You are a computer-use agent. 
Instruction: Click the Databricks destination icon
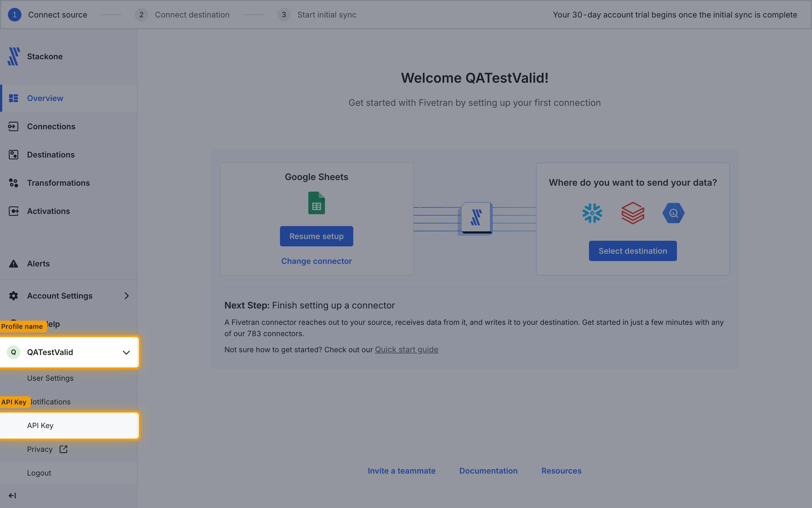coord(633,213)
